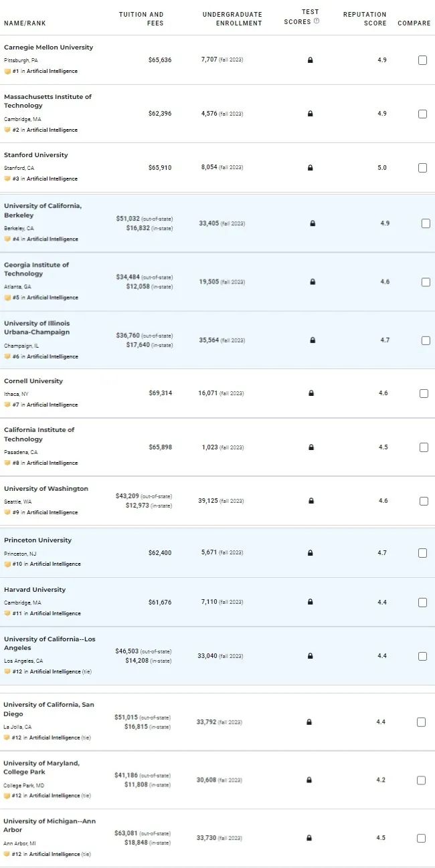Click the Reputation Score column header
435x868 pixels.
pos(365,19)
